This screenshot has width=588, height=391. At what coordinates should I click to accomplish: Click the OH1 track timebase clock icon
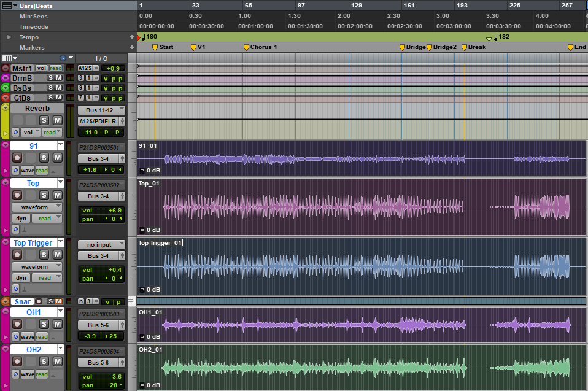coord(16,336)
